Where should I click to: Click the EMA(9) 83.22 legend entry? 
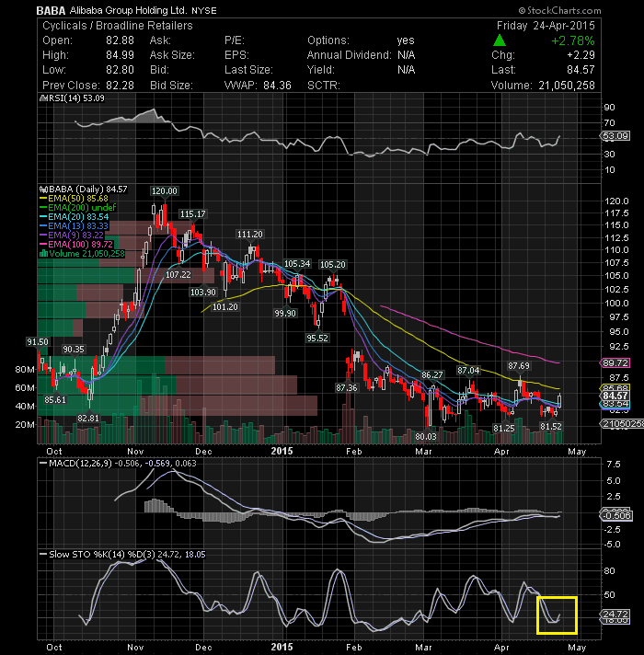tap(72, 236)
